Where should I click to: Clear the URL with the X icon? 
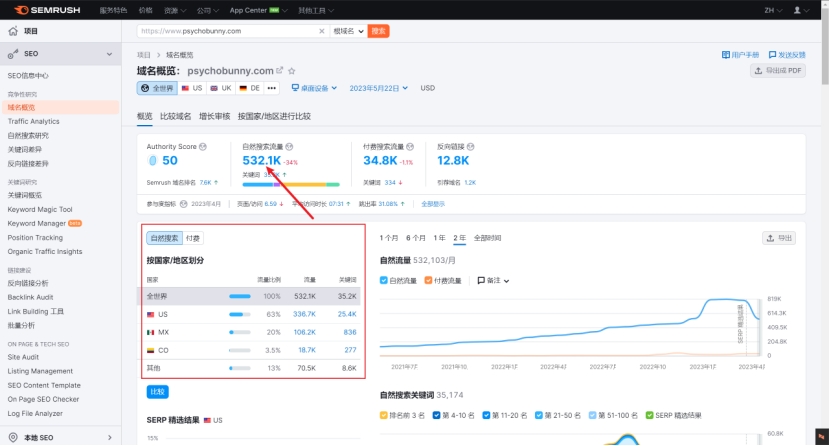(321, 31)
